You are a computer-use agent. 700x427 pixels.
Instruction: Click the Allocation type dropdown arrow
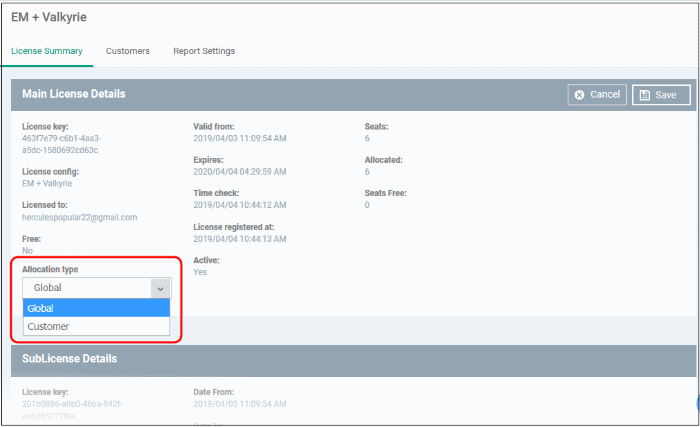(160, 289)
